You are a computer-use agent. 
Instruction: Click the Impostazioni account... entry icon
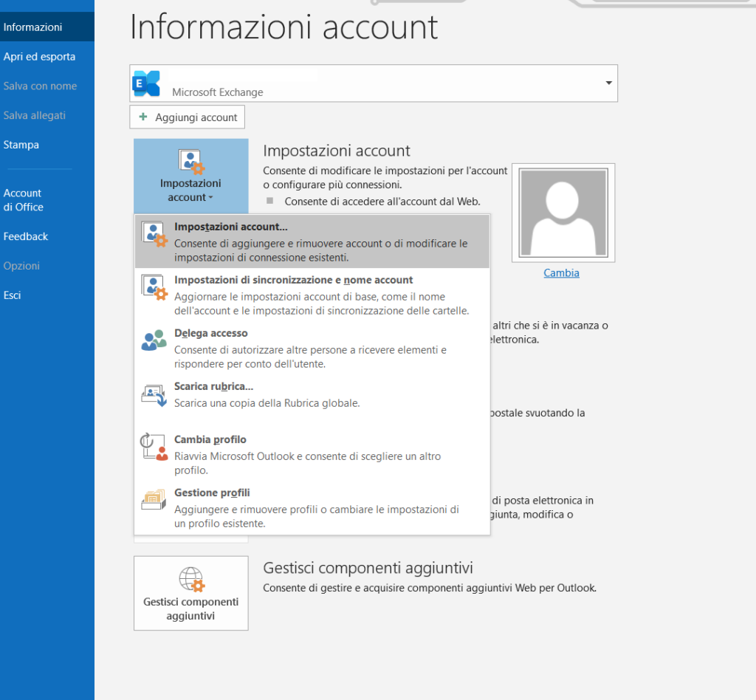pos(154,233)
